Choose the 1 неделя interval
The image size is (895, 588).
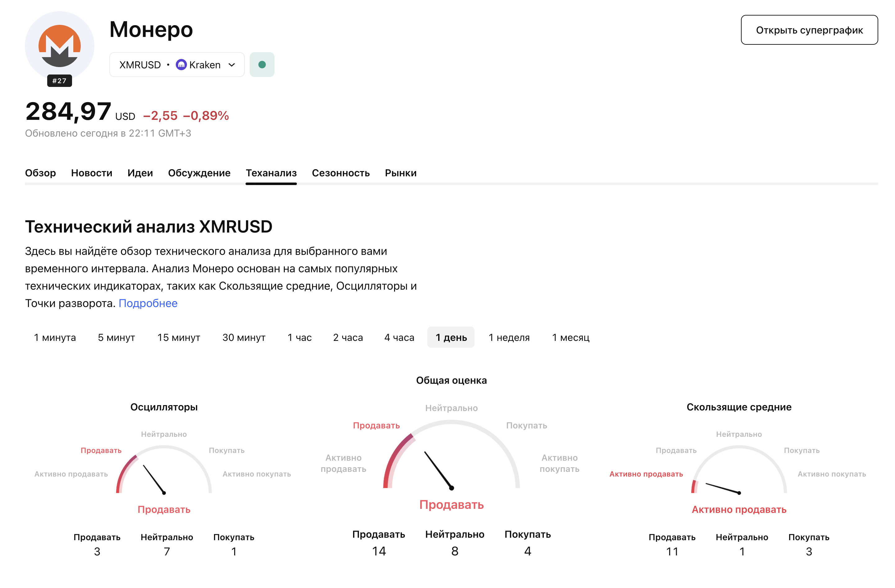(x=509, y=337)
